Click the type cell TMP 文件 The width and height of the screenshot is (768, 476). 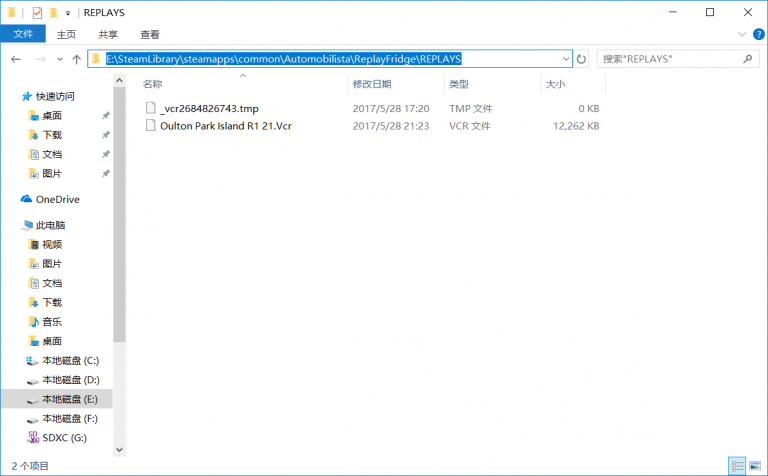tap(471, 109)
